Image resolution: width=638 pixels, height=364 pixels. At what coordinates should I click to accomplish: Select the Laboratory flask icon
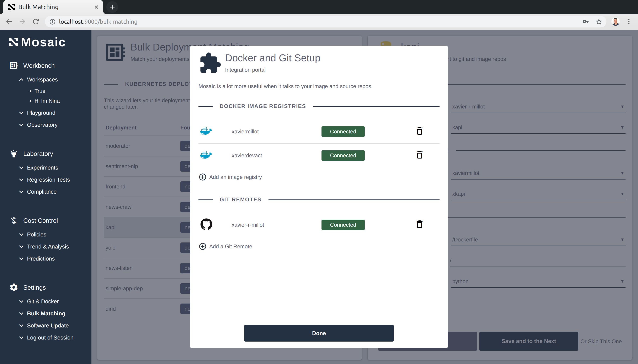coord(14,154)
